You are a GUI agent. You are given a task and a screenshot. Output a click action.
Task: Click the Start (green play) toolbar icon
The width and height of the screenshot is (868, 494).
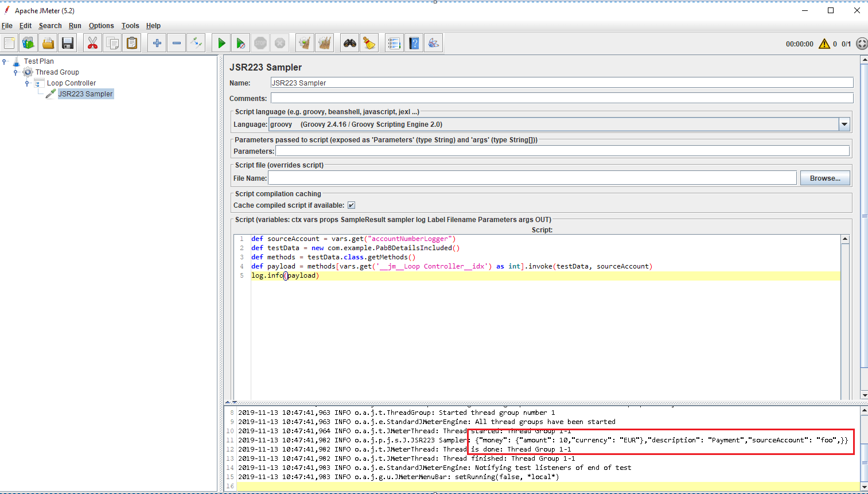(x=221, y=43)
